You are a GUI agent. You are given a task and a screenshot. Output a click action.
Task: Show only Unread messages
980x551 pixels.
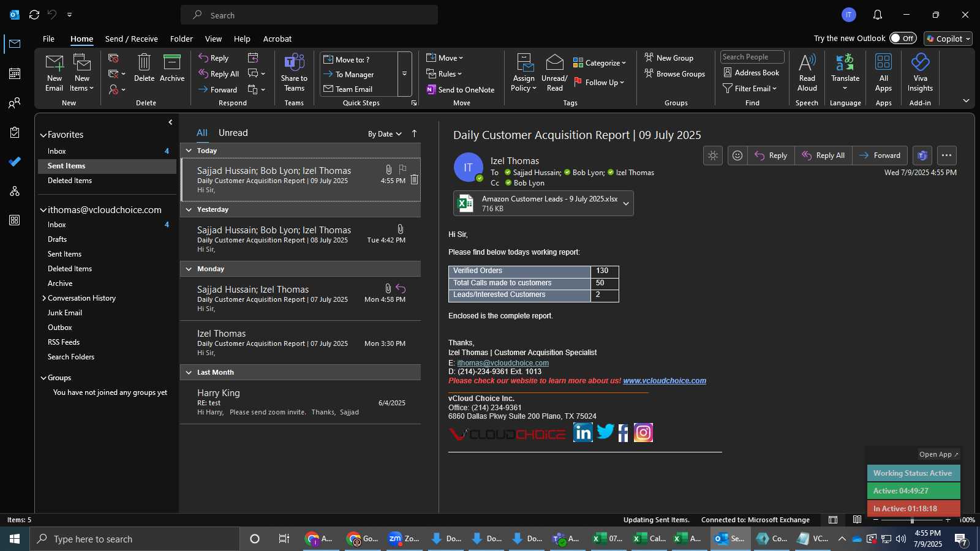coord(233,133)
